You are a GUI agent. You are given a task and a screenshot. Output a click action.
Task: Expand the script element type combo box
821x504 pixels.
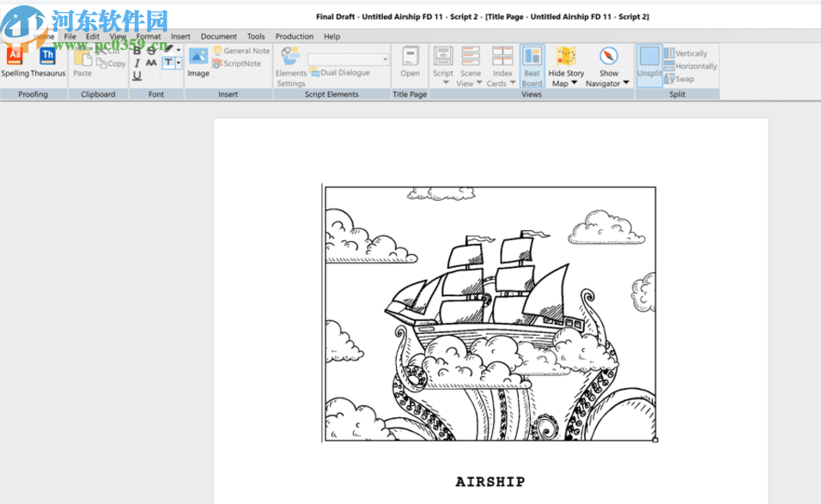[x=385, y=59]
